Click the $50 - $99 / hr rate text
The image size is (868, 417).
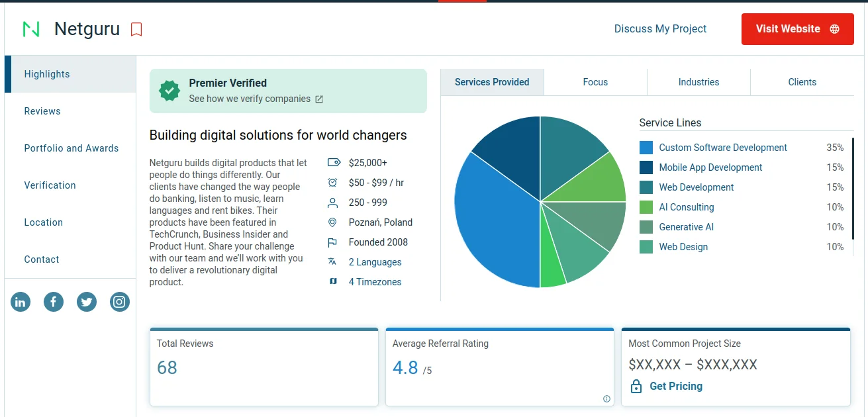click(x=376, y=183)
